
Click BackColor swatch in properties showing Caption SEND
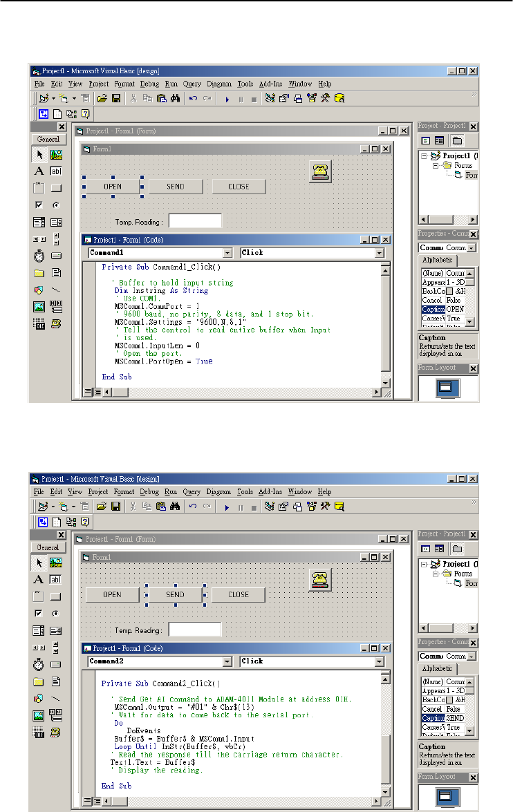[x=449, y=700]
